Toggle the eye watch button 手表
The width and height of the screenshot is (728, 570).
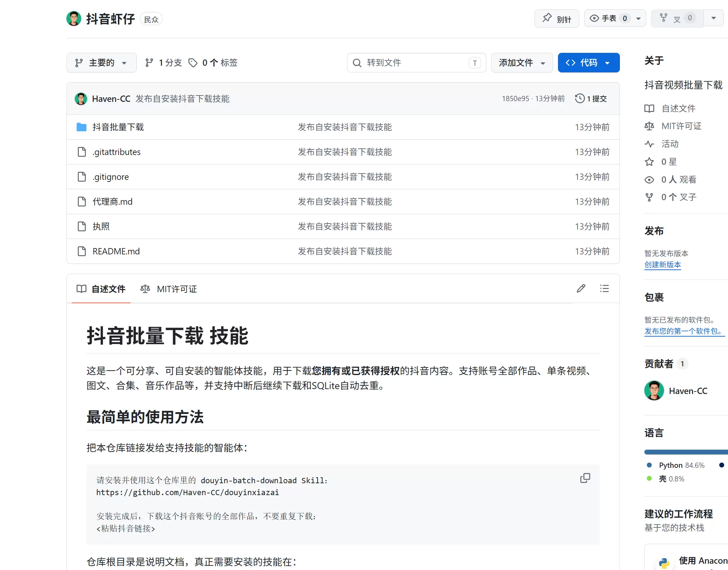click(x=608, y=18)
